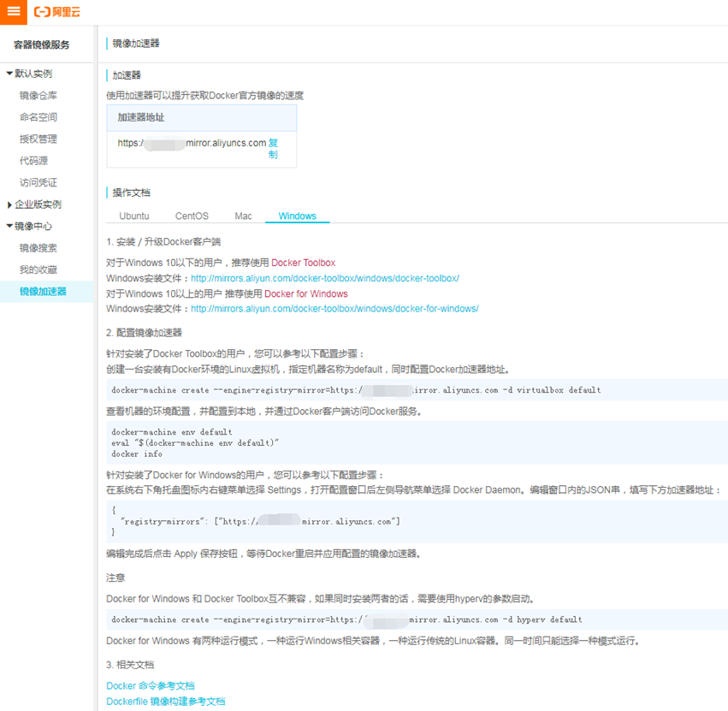
Task: Click the 容器镜像服务 sidebar title
Action: coord(42,45)
